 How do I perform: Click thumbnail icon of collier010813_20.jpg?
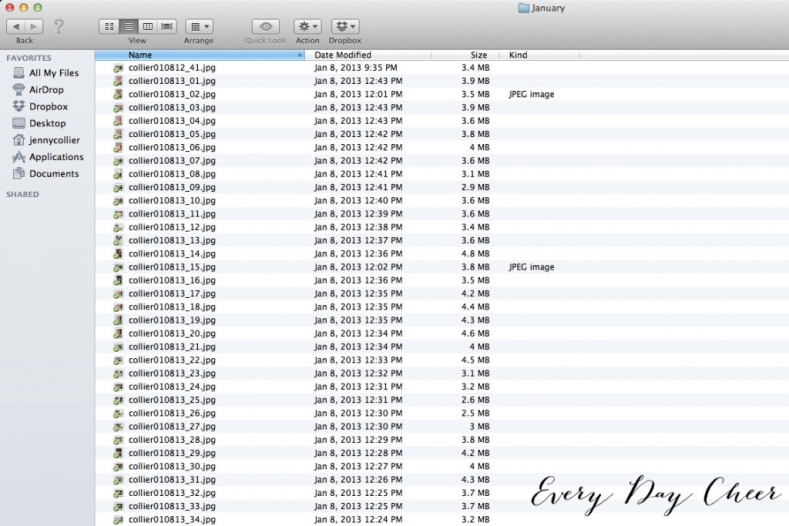point(118,333)
